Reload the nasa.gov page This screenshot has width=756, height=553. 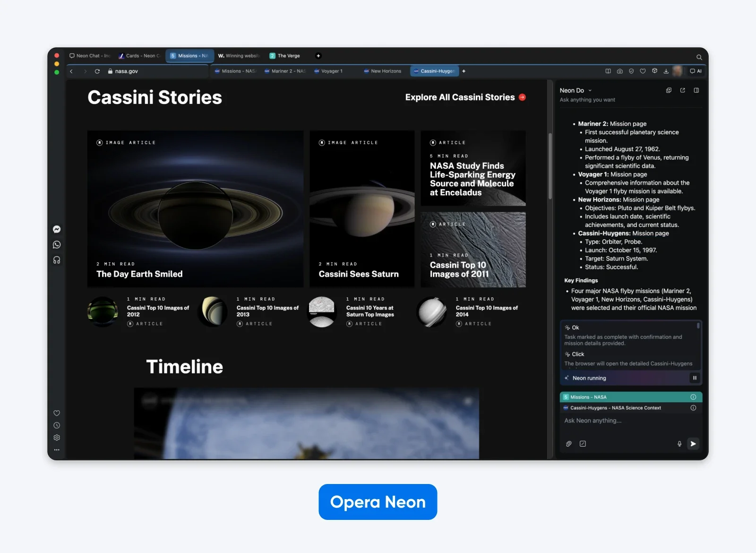(x=97, y=71)
